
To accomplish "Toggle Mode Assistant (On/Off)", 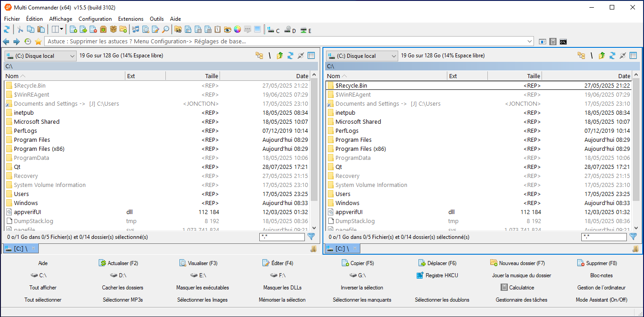I will point(601,300).
